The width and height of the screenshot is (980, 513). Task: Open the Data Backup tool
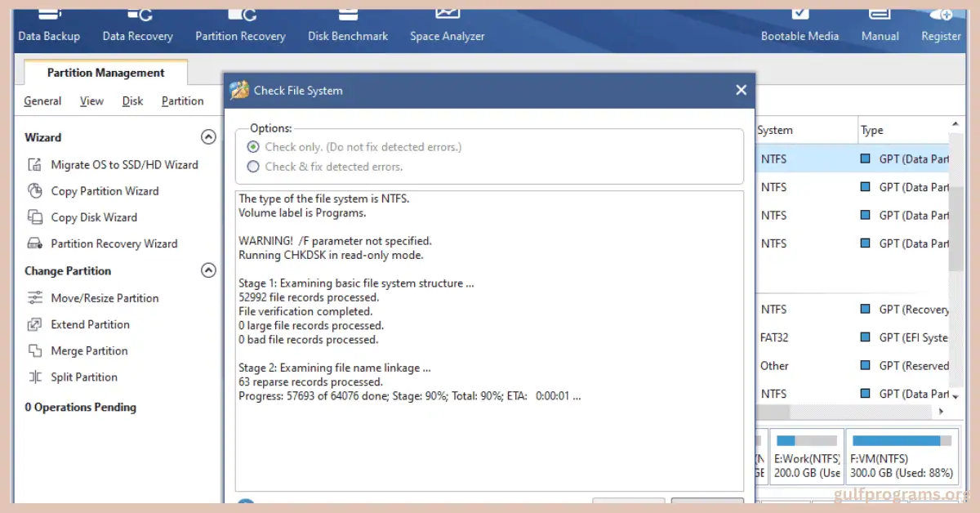point(49,25)
